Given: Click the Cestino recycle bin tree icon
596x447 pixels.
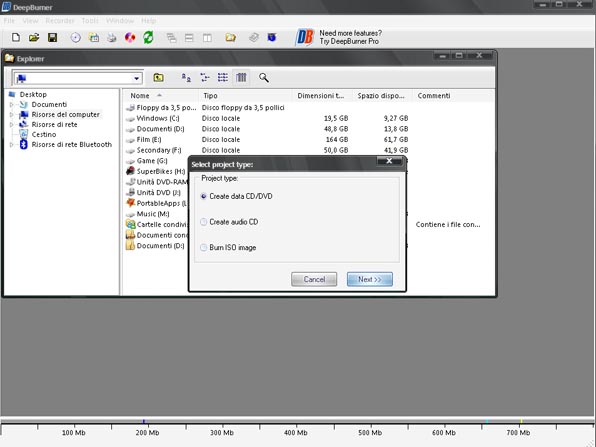Looking at the screenshot, I should click(x=24, y=134).
